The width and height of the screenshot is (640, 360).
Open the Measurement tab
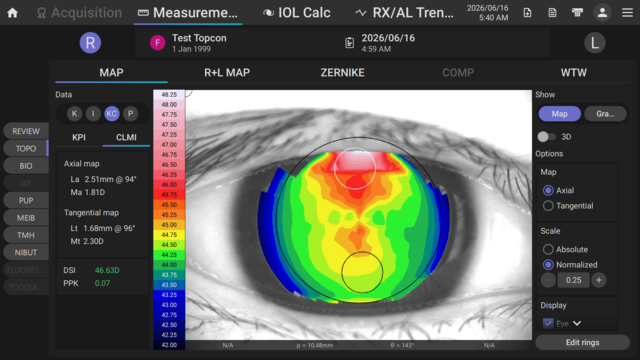pos(188,13)
